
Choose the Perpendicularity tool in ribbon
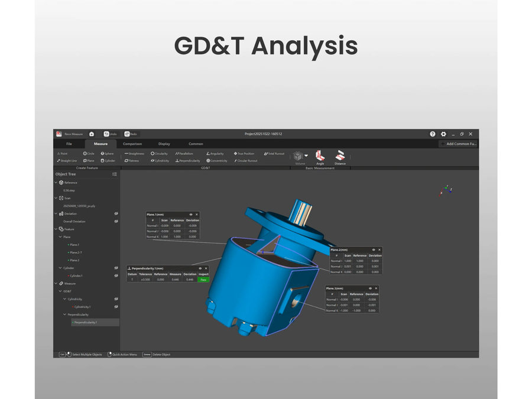point(187,161)
